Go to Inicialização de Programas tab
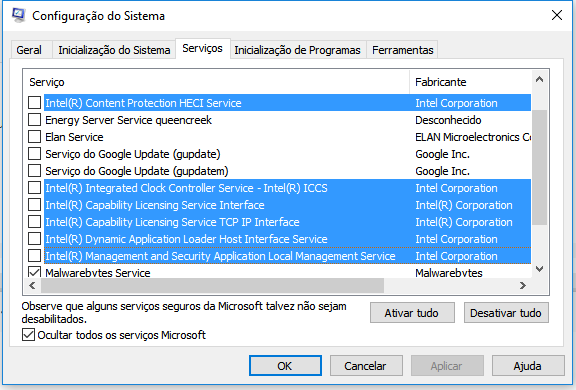The width and height of the screenshot is (576, 390). point(297,50)
